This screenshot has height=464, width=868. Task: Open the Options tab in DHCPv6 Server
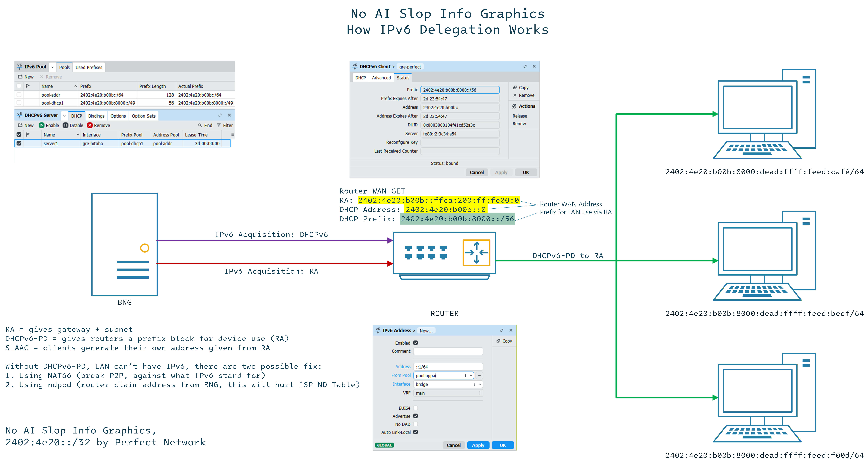(118, 116)
